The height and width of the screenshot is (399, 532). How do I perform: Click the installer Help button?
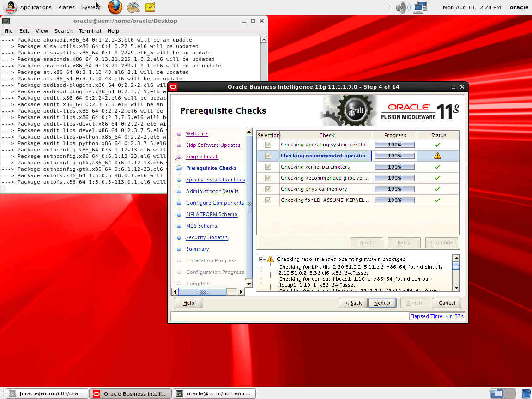pyautogui.click(x=188, y=303)
